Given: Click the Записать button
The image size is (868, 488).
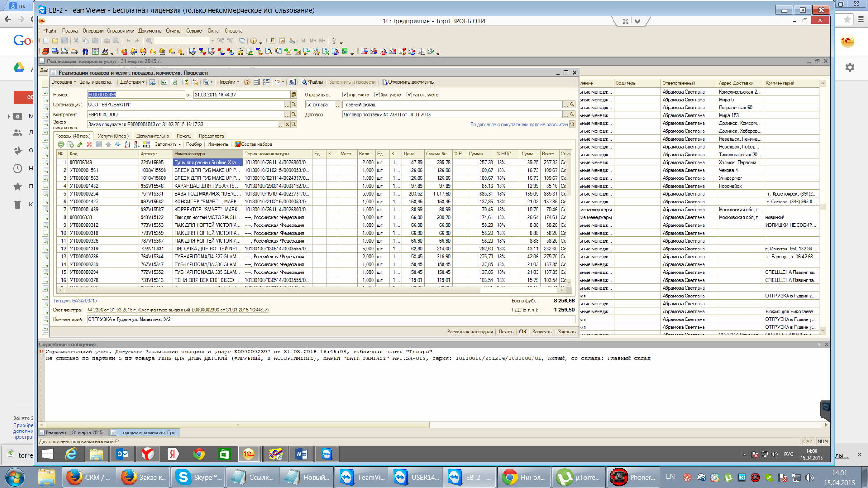Looking at the screenshot, I should [x=542, y=332].
